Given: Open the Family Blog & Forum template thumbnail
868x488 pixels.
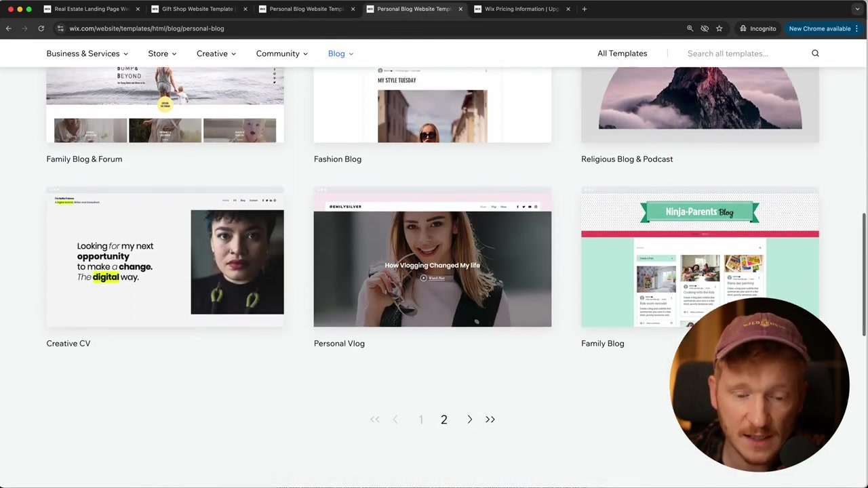Looking at the screenshot, I should (x=165, y=105).
